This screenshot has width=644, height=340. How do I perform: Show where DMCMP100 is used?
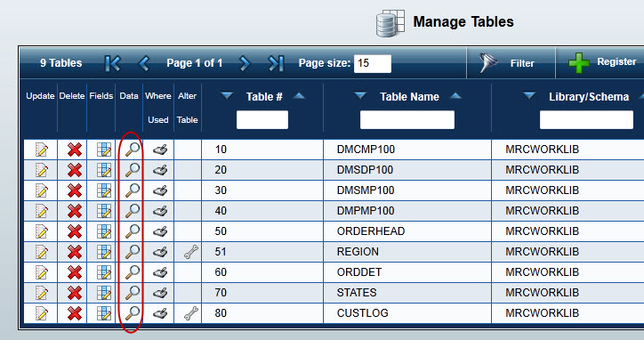[160, 150]
